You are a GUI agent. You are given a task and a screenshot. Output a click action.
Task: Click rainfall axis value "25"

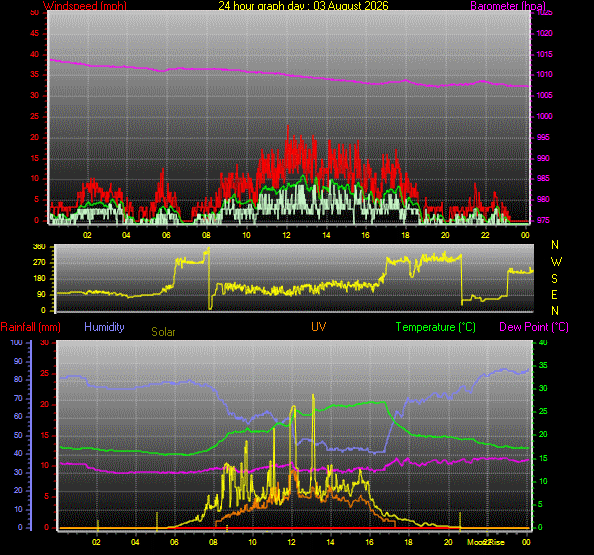(x=45, y=373)
